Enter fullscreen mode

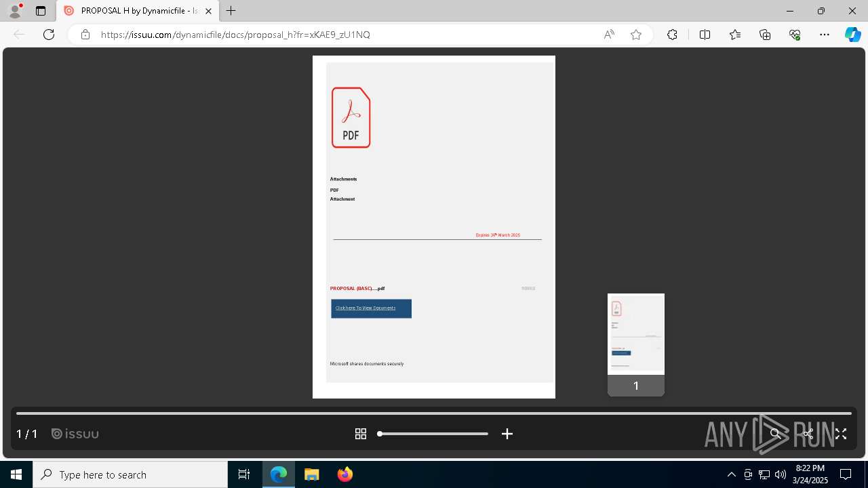(x=841, y=434)
